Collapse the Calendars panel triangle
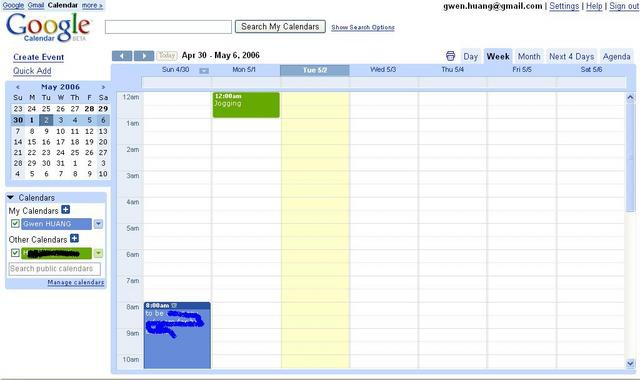Screen dimensions: 640x380 [11, 197]
